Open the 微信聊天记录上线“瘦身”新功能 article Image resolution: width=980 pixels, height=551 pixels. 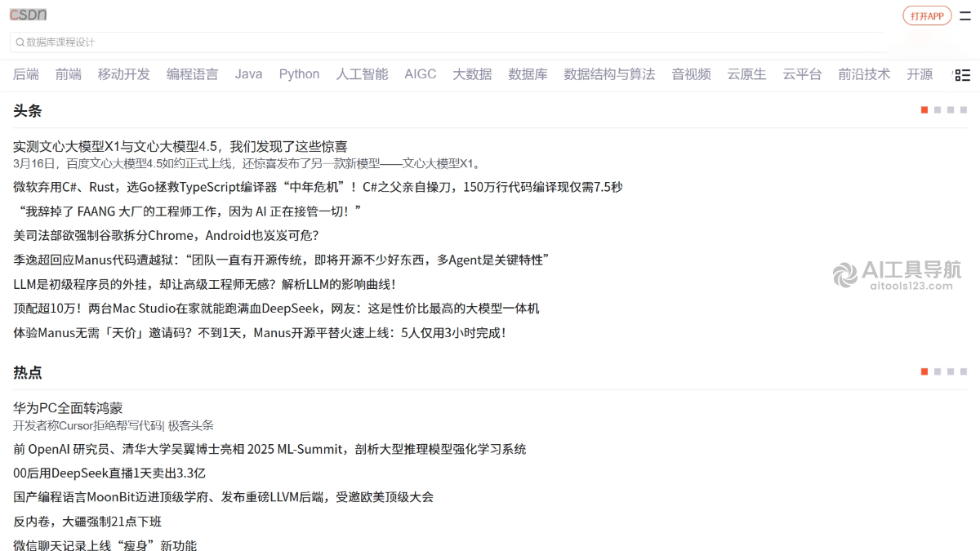click(105, 545)
